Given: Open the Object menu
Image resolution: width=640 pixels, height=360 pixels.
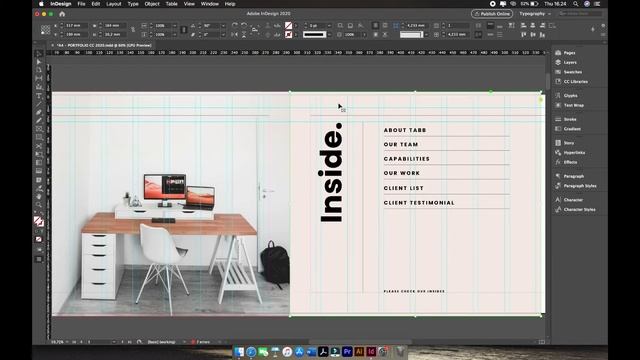Looking at the screenshot, I should coord(152,4).
